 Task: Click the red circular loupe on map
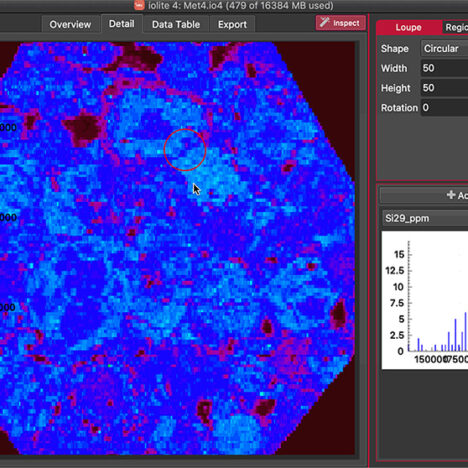[185, 150]
